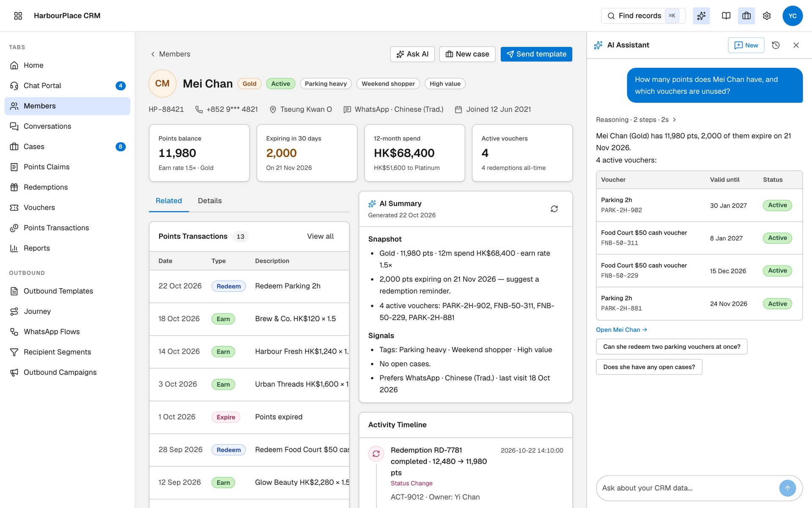Send the AI assistant message arrow
This screenshot has height=508, width=812.
787,488
